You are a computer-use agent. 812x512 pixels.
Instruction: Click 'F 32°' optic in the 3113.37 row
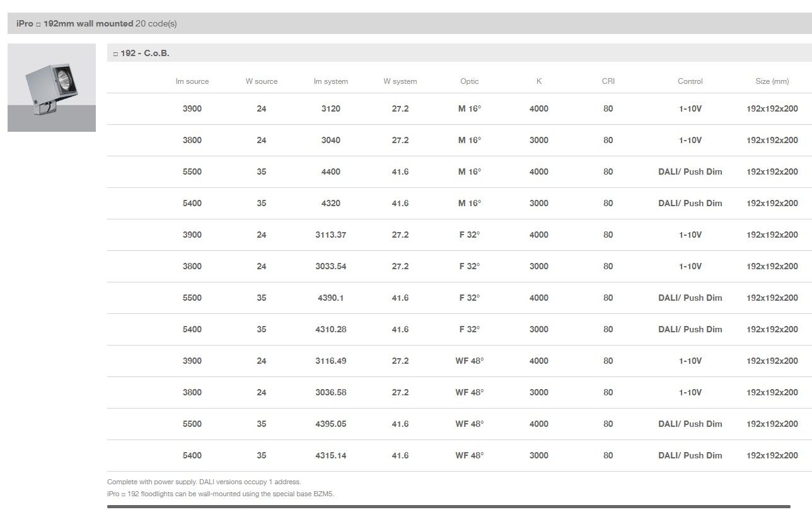[470, 235]
